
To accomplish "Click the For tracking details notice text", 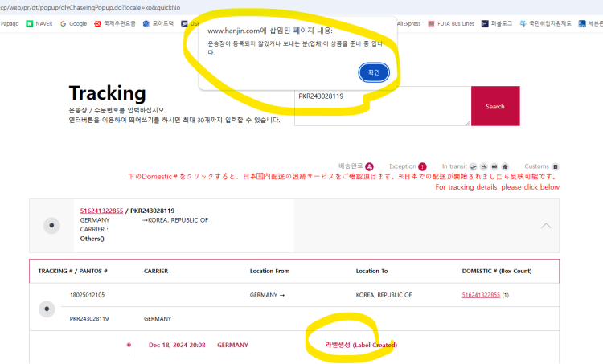I will click(497, 187).
